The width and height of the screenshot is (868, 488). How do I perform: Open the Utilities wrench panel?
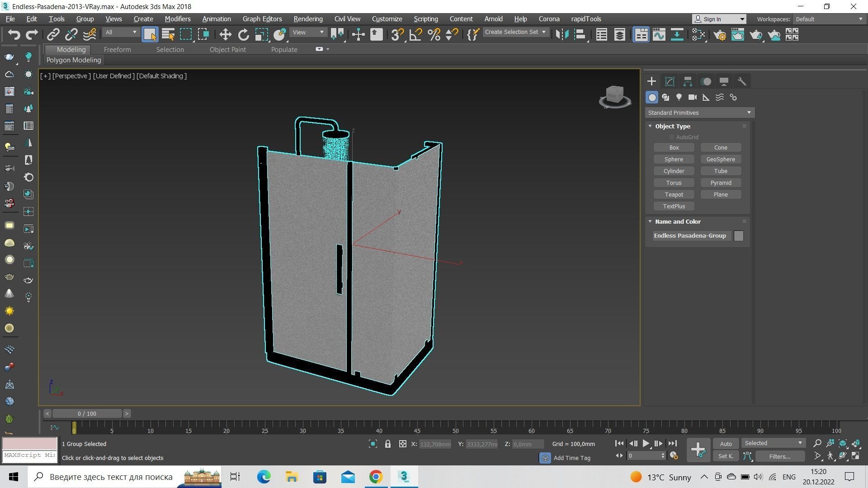pyautogui.click(x=742, y=81)
